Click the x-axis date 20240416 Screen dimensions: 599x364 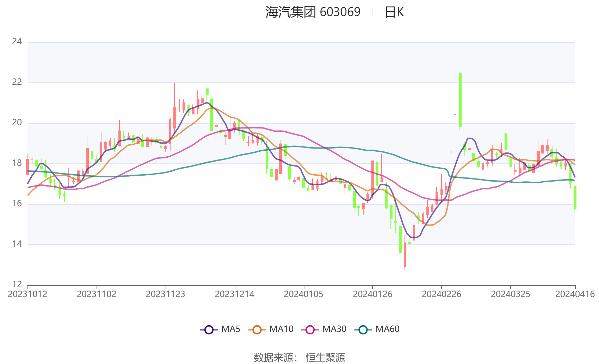click(x=575, y=294)
